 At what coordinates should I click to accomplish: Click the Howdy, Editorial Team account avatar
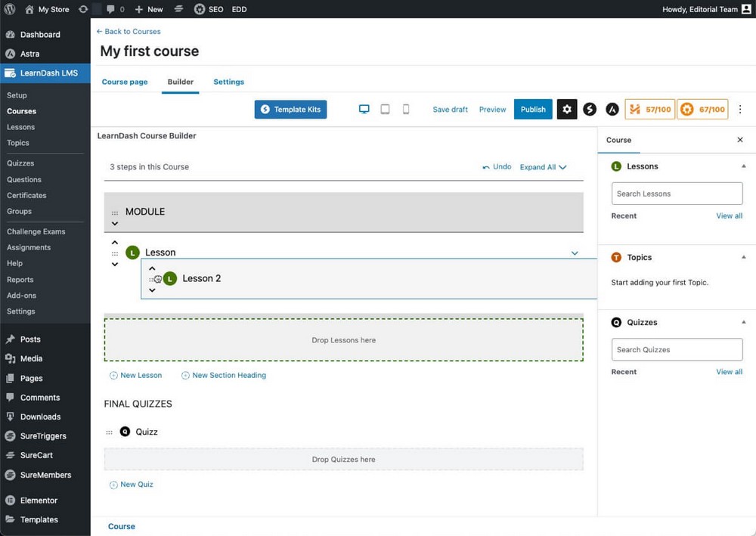click(x=746, y=9)
